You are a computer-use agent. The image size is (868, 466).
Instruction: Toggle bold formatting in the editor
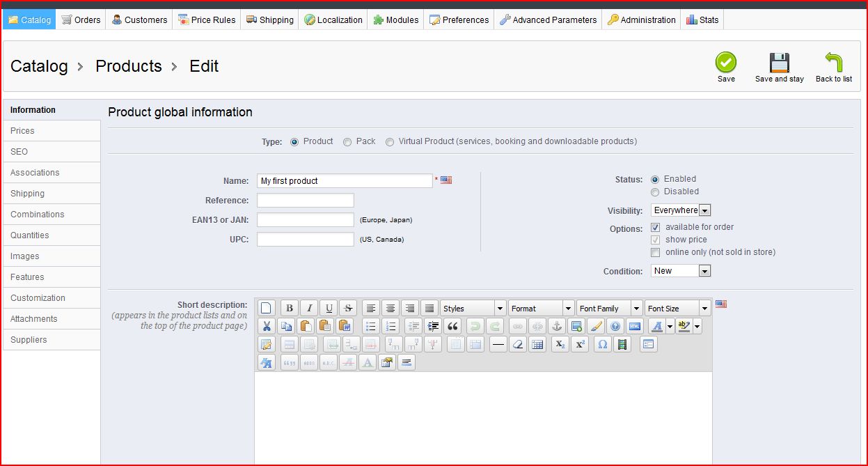[x=290, y=308]
